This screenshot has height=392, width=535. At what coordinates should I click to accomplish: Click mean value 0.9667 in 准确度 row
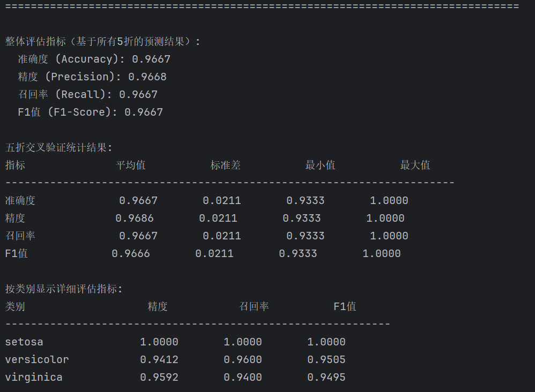[x=138, y=201]
